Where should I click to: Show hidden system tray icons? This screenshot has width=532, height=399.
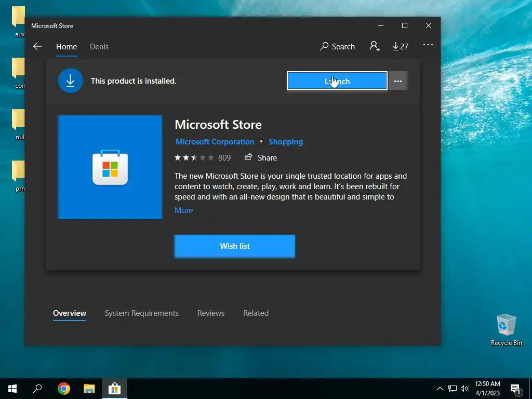pos(440,389)
